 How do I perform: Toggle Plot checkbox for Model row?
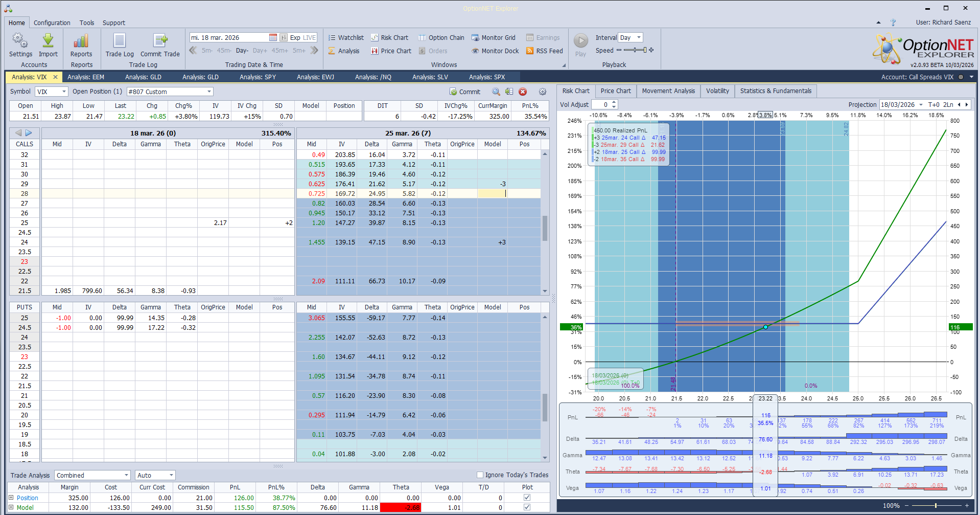pyautogui.click(x=527, y=507)
